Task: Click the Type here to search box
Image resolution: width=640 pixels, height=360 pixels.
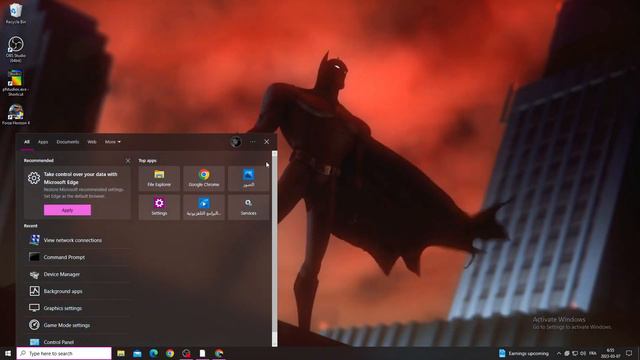Action: [x=64, y=353]
